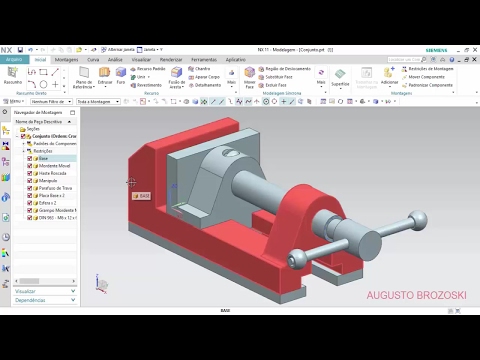This screenshot has width=480, height=360.
Task: Open the Toda a Montagem dropdown
Action: [98, 101]
